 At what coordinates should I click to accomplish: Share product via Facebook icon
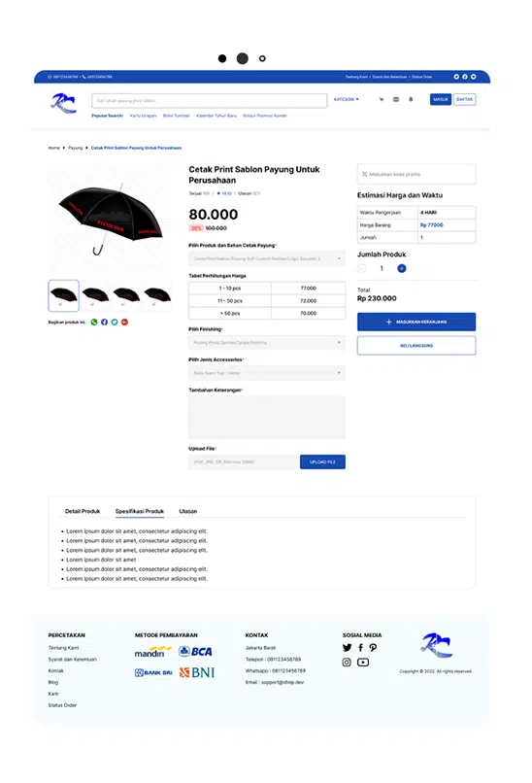(x=104, y=323)
